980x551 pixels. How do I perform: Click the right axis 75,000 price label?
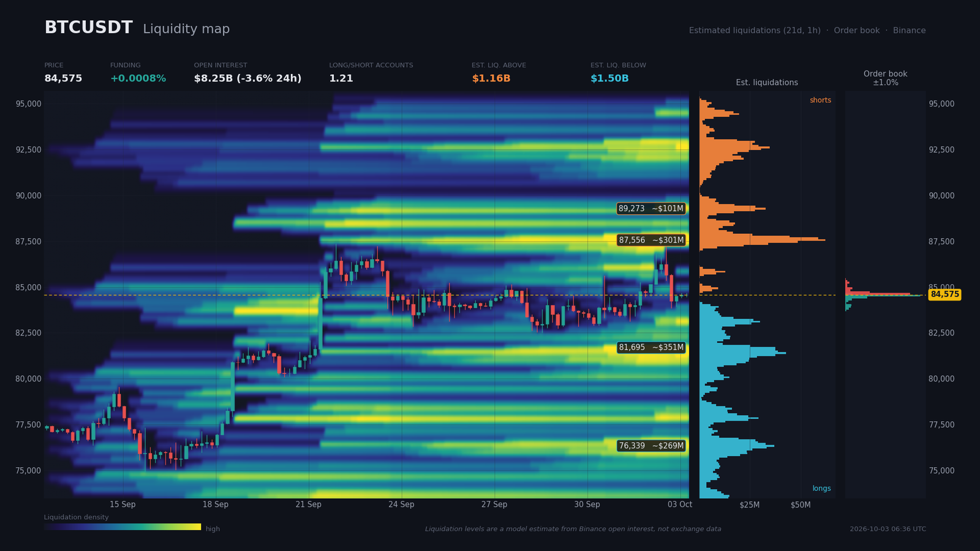[x=941, y=471]
